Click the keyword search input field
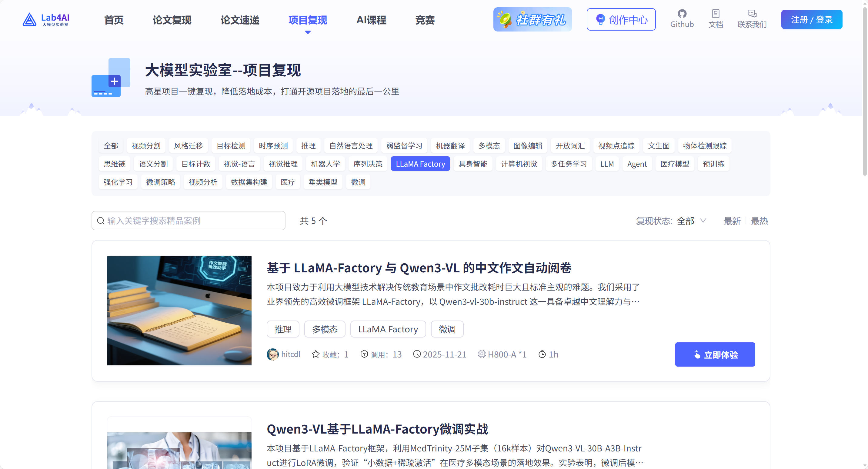The width and height of the screenshot is (868, 469). coord(188,221)
